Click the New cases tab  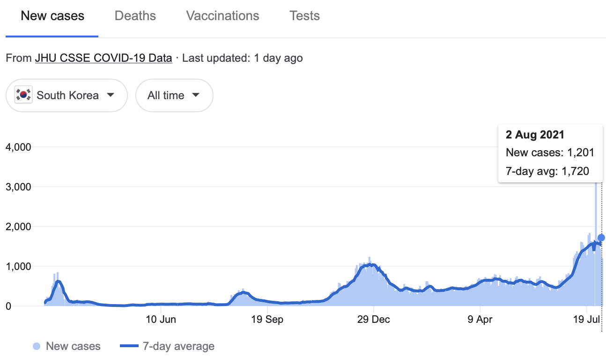[x=52, y=16]
